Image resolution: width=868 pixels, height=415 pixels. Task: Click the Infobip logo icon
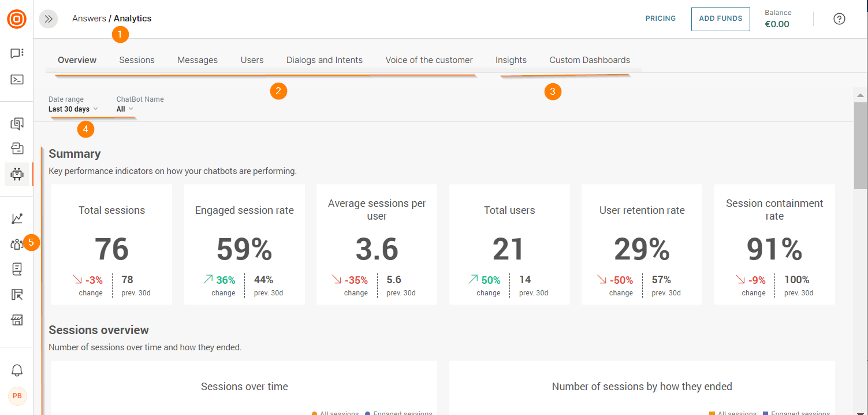pos(17,19)
